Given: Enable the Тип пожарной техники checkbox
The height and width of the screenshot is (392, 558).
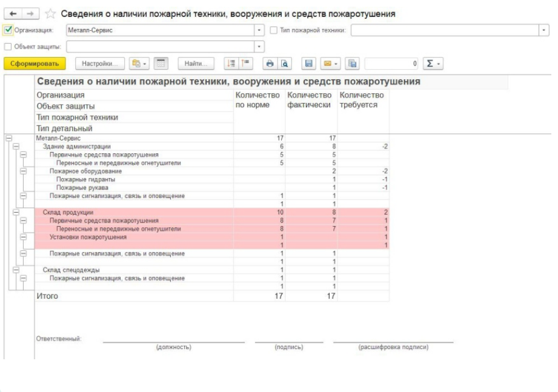Looking at the screenshot, I should click(x=274, y=30).
